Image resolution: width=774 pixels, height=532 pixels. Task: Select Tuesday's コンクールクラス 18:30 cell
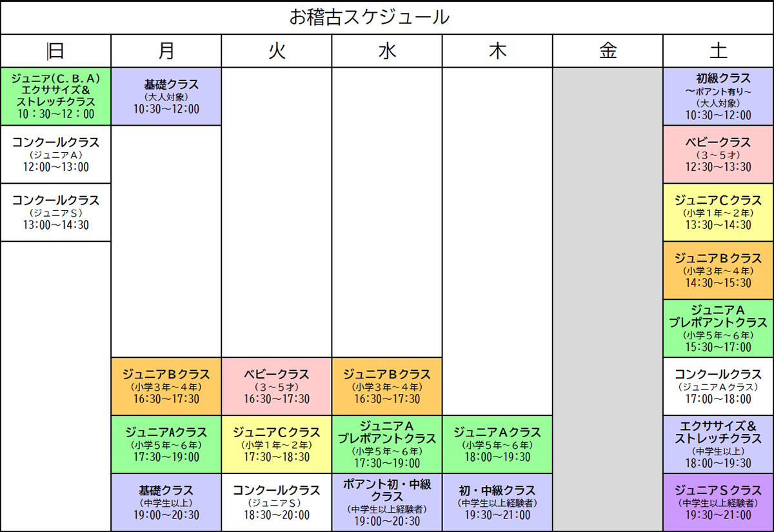point(277,502)
